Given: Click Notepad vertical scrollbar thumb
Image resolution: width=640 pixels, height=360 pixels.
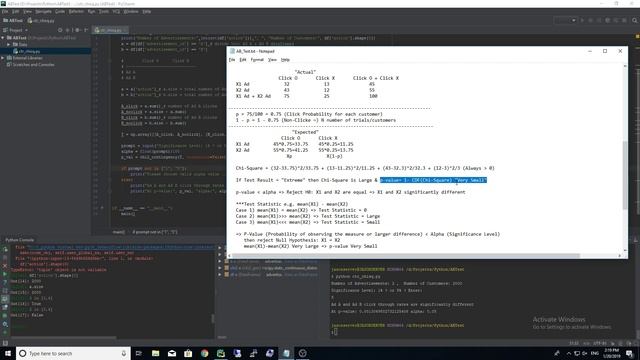Looking at the screenshot, I should tap(625, 175).
